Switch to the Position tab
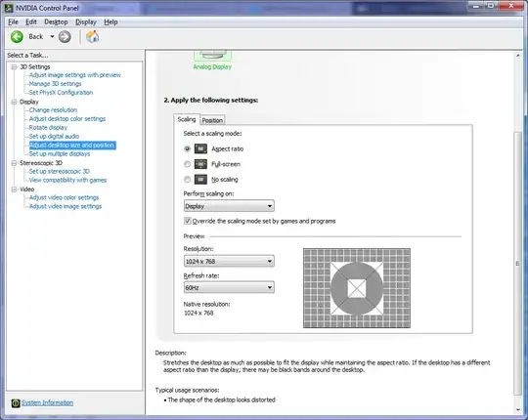The height and width of the screenshot is (420, 528). [212, 120]
